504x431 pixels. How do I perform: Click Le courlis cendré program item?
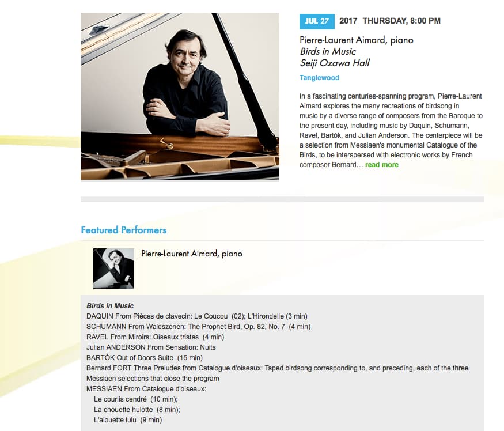[x=136, y=399]
